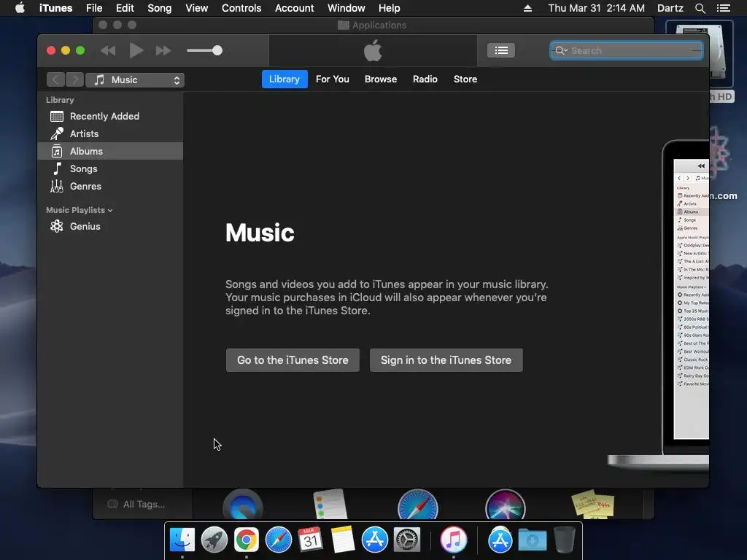
Task: Open Launchpad from the Dock
Action: click(x=214, y=540)
